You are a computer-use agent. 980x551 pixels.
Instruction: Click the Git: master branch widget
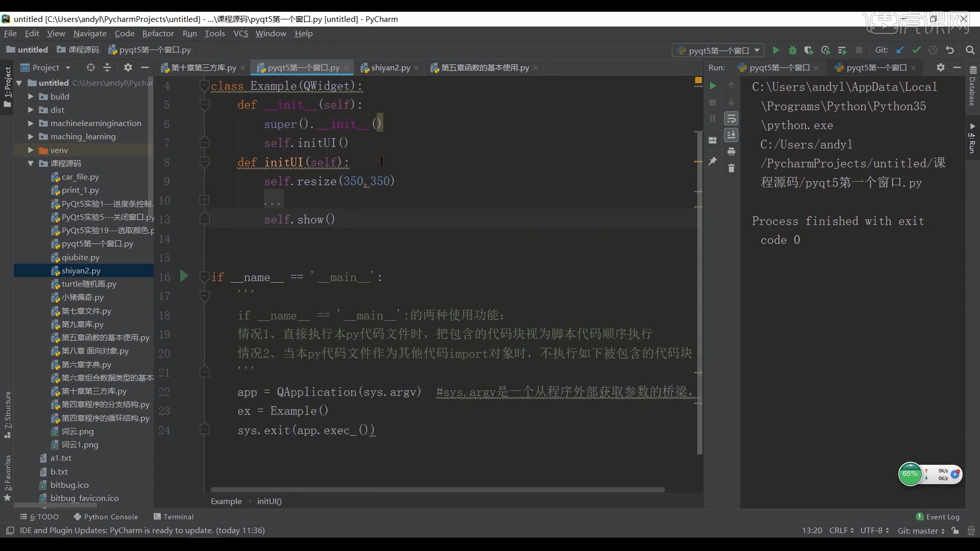pos(921,531)
